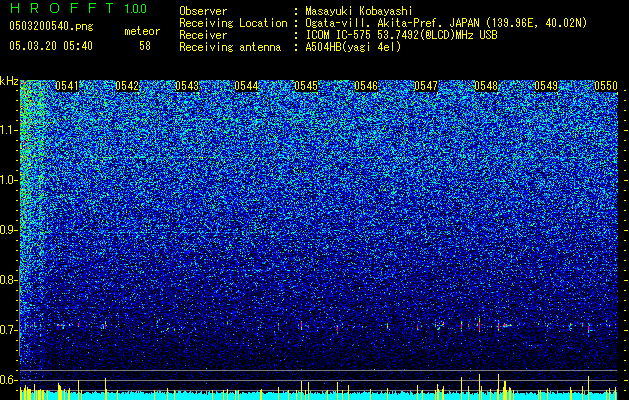This screenshot has height=400, width=629.
Task: Click the 0543 time marker
Action: [x=187, y=86]
